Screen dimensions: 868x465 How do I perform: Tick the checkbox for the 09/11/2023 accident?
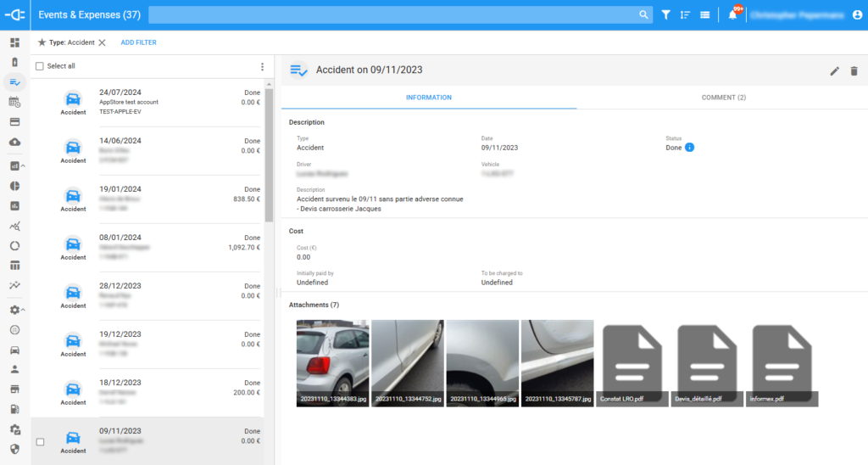[40, 442]
